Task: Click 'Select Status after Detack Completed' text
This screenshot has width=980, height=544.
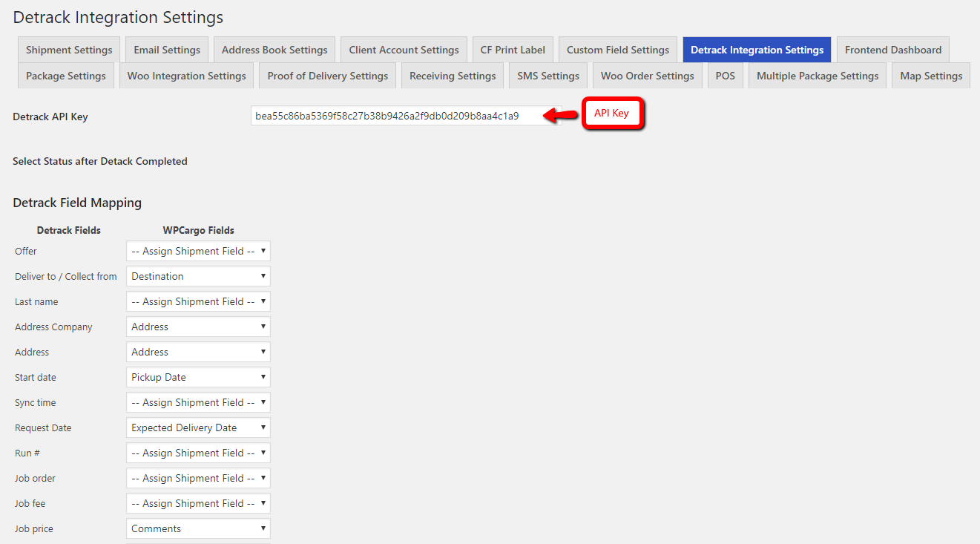Action: coord(100,161)
